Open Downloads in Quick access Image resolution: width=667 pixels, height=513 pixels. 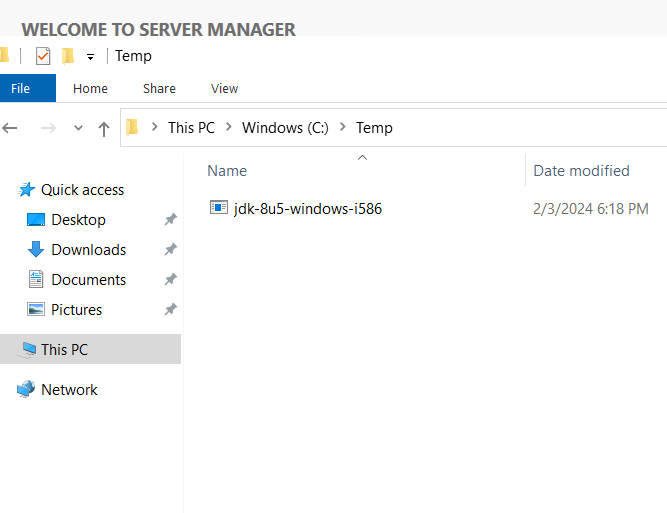click(89, 250)
